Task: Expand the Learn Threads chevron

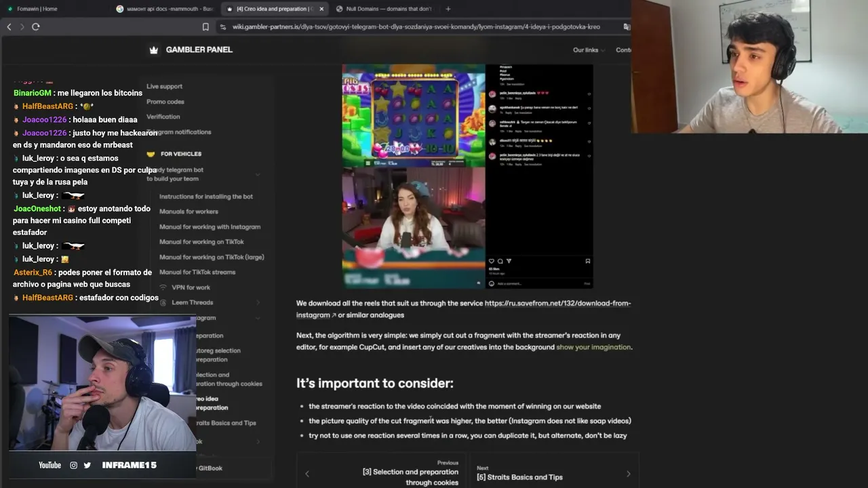Action: coord(258,302)
